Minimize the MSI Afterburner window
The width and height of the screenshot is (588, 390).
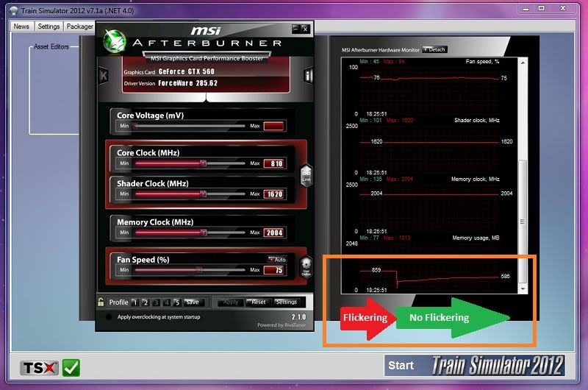click(295, 29)
